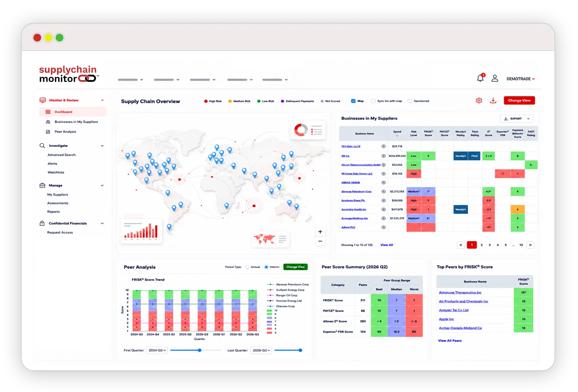Open Dashboard in the sidebar

[73, 112]
